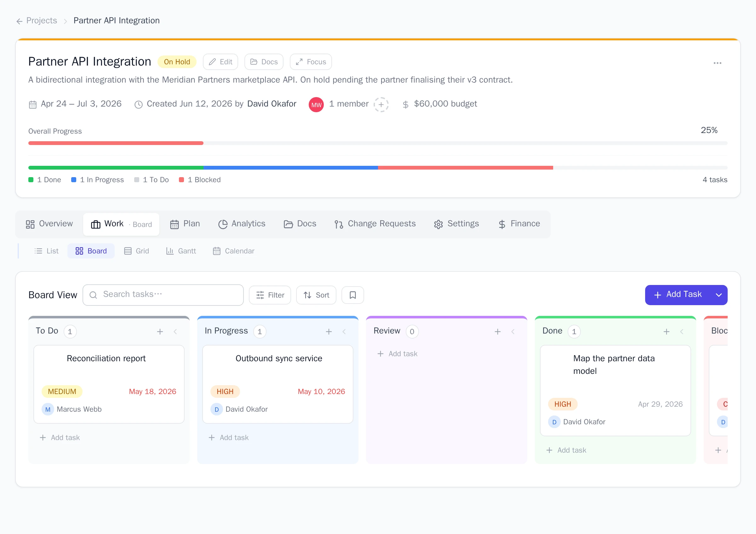Click the blue In Progress segment of status bar
The height and width of the screenshot is (534, 756).
(x=291, y=168)
